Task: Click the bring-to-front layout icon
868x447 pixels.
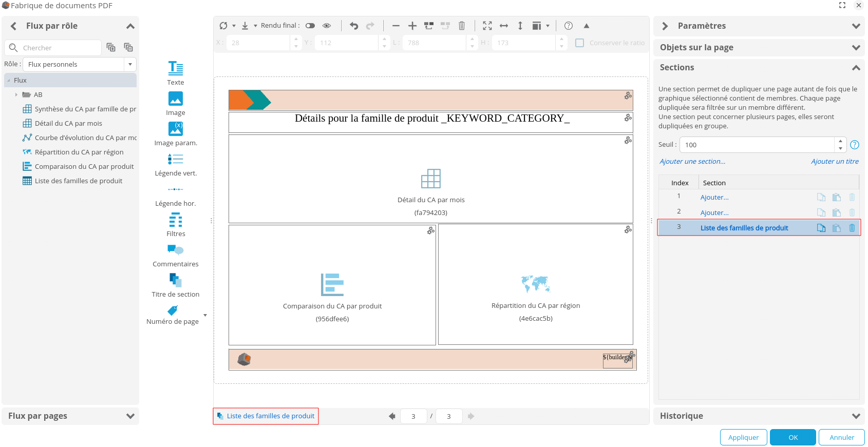Action: (x=429, y=26)
